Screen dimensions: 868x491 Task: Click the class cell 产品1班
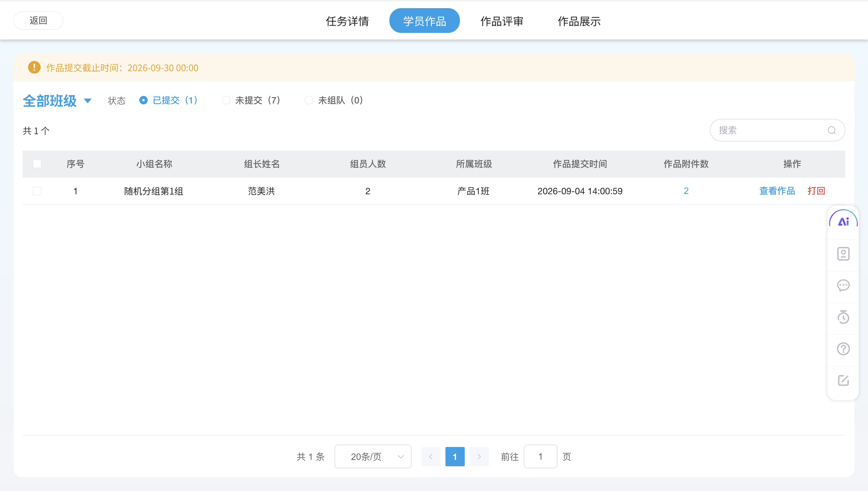pos(473,191)
